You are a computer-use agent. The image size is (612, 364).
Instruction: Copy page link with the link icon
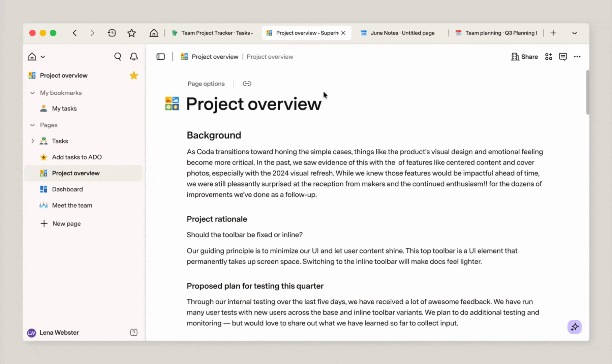247,84
